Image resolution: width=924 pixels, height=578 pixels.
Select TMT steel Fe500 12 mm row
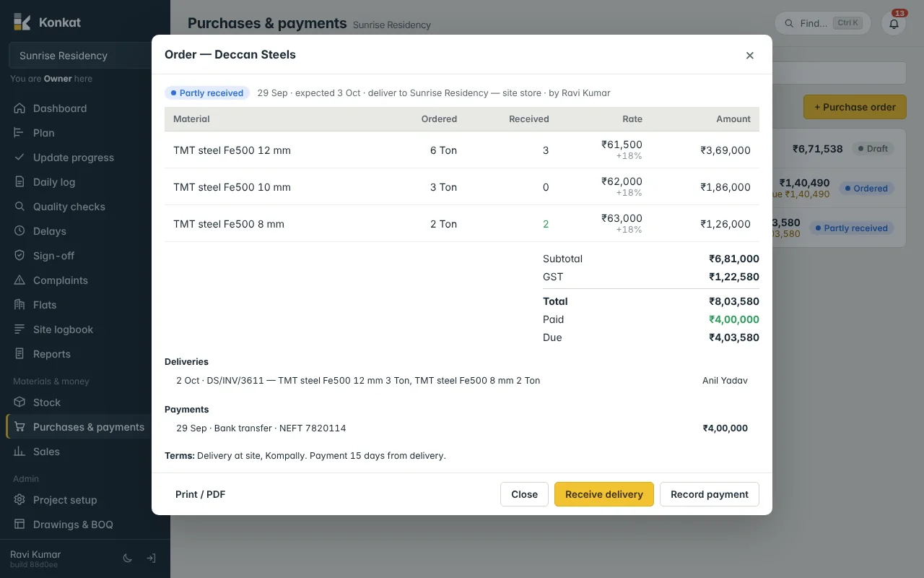click(x=462, y=150)
